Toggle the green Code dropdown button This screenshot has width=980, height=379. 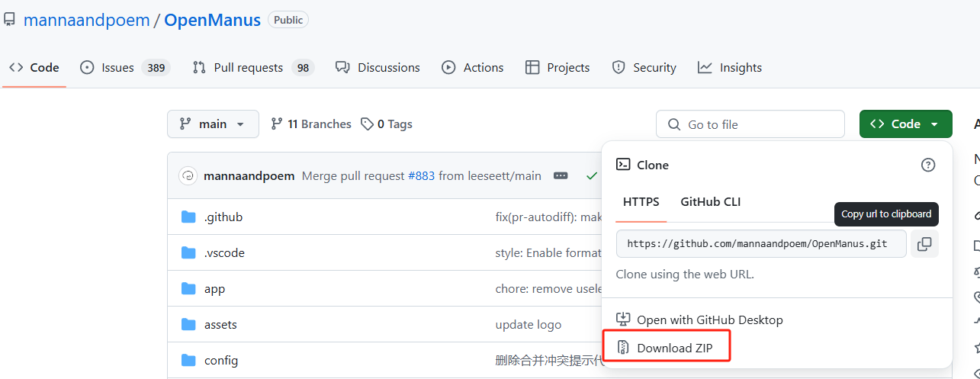(x=906, y=124)
